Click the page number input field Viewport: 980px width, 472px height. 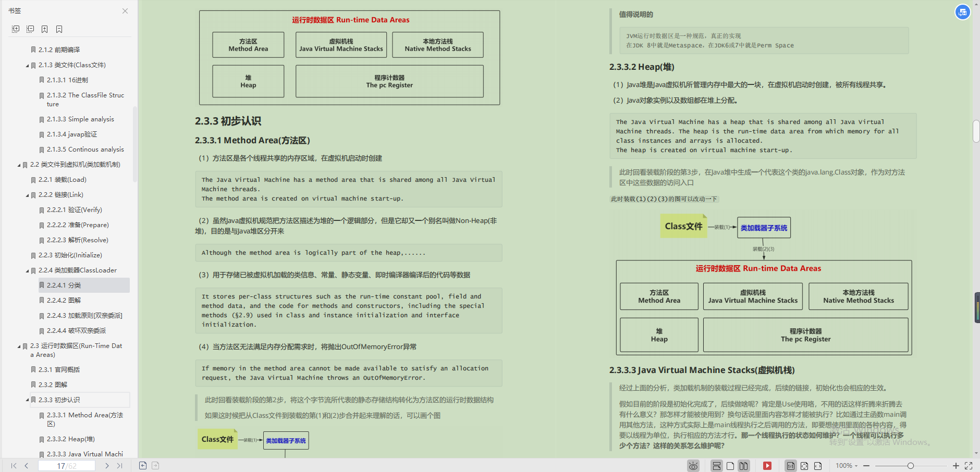[x=67, y=466]
